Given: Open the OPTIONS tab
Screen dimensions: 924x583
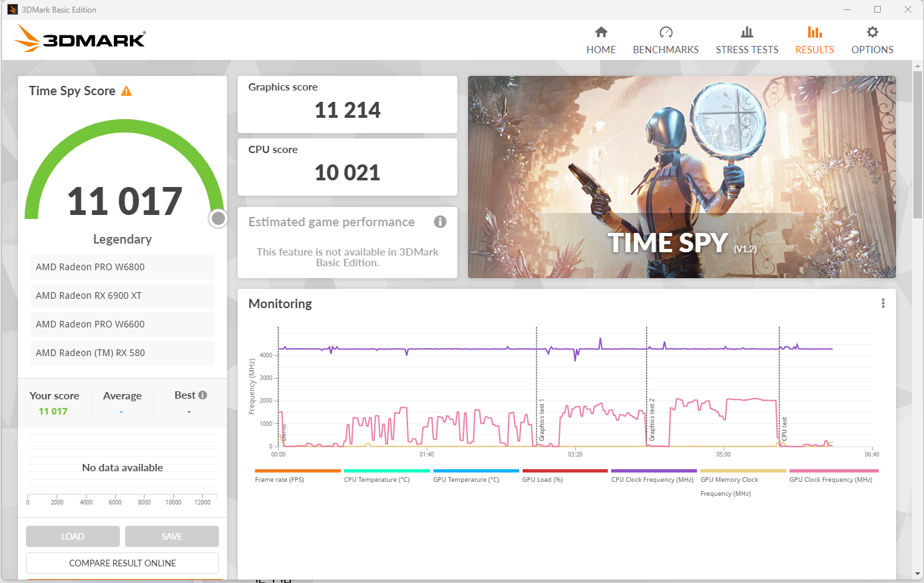Looking at the screenshot, I should tap(872, 41).
